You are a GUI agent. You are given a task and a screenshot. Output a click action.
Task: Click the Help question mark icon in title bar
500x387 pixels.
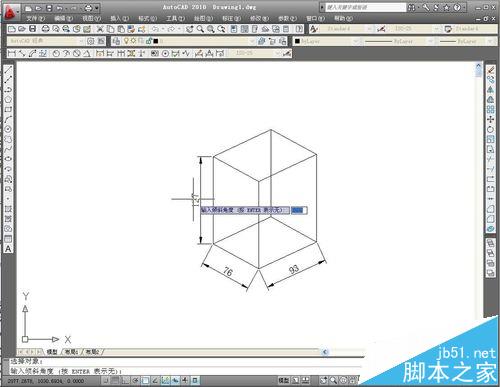[x=457, y=8]
